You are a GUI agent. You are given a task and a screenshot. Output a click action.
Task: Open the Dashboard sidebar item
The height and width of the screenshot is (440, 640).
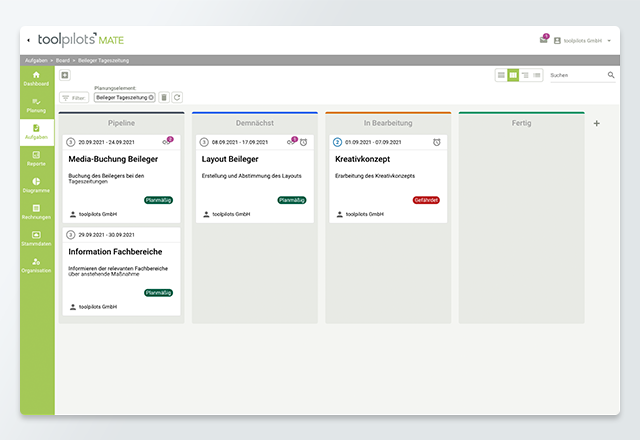(x=36, y=78)
